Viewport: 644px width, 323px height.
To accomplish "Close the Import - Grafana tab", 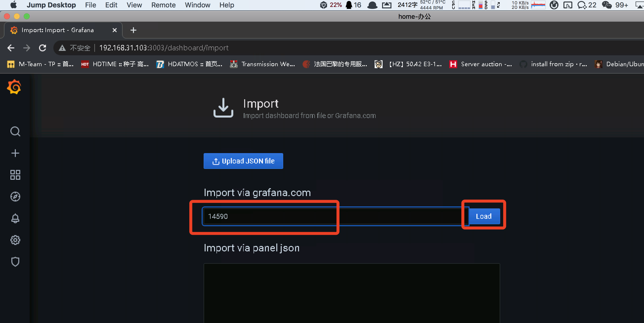I will click(x=114, y=30).
